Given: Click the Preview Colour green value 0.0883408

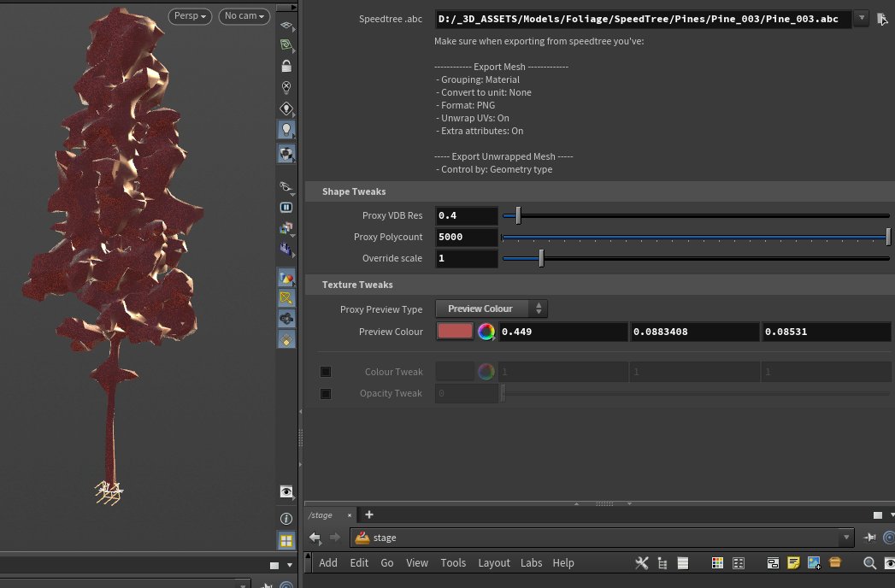Looking at the screenshot, I should [694, 332].
